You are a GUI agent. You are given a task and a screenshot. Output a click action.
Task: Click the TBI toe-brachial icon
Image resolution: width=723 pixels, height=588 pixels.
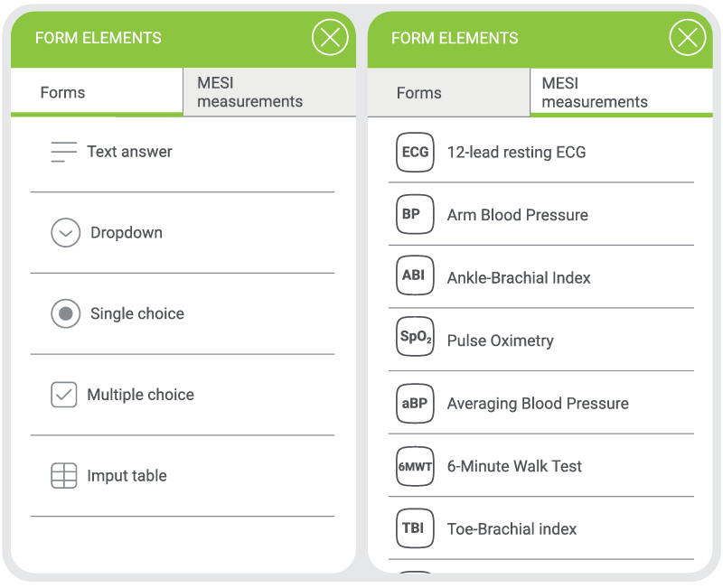[415, 528]
